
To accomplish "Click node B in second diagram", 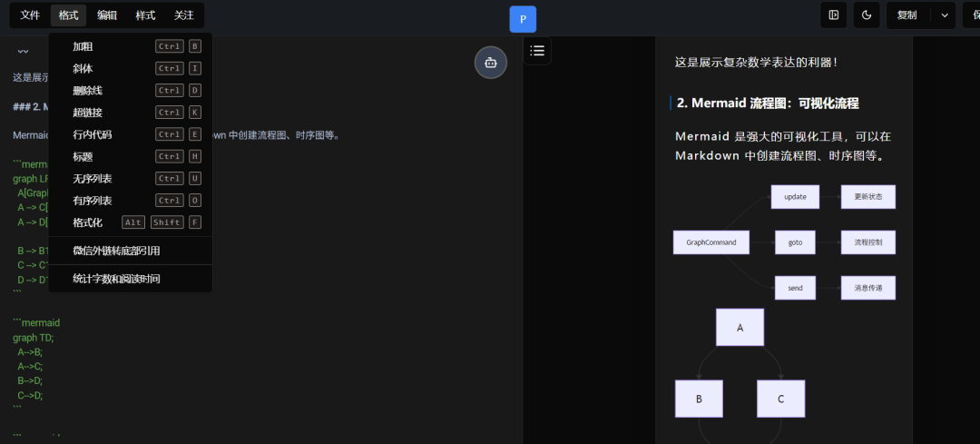I will (699, 399).
